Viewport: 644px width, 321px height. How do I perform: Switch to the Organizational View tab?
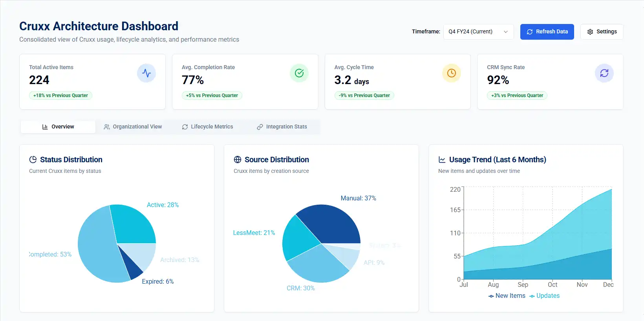point(133,127)
